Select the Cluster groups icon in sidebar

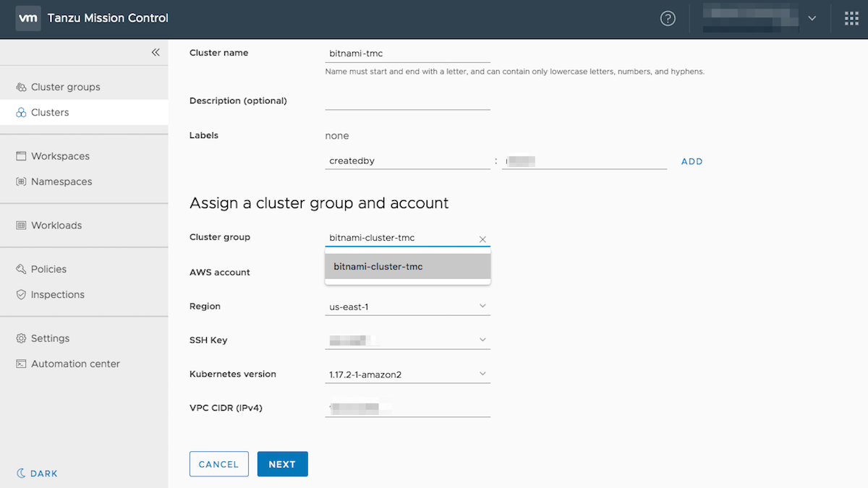point(22,87)
